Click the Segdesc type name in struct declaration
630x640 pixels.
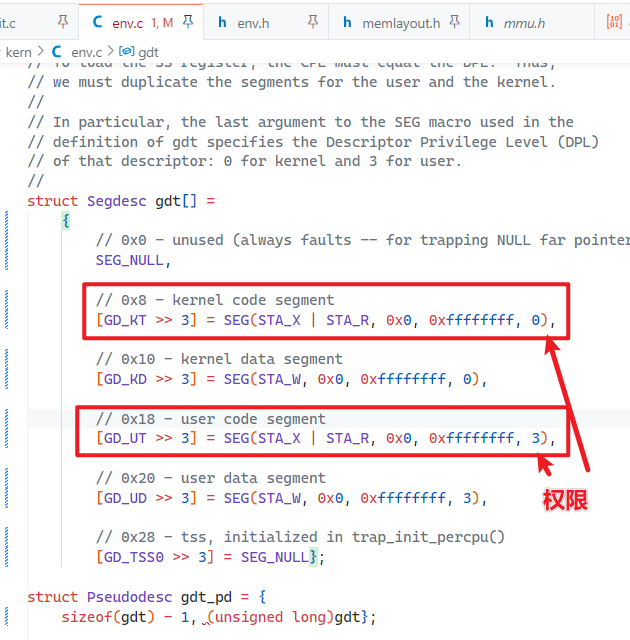116,200
